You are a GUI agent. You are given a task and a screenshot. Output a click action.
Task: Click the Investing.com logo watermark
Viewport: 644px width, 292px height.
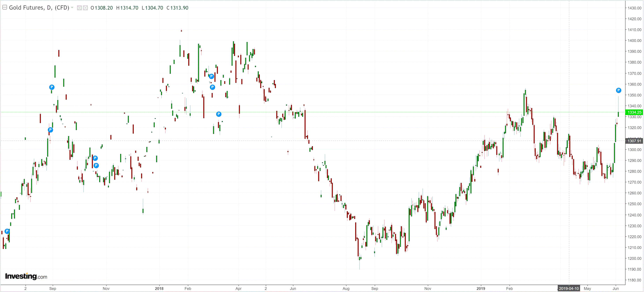26,276
